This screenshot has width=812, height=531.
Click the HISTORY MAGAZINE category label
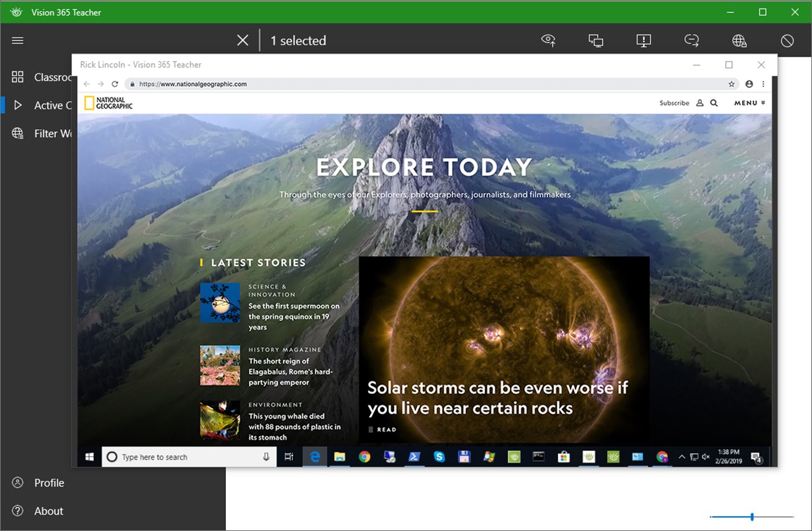(x=285, y=350)
